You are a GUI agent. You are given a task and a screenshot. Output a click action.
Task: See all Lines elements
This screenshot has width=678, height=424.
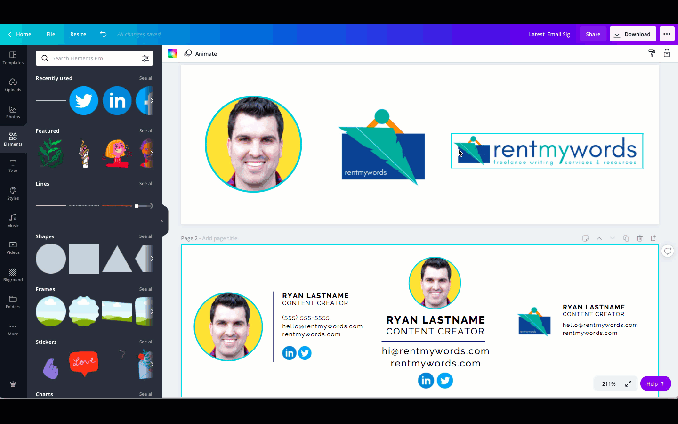click(x=145, y=184)
